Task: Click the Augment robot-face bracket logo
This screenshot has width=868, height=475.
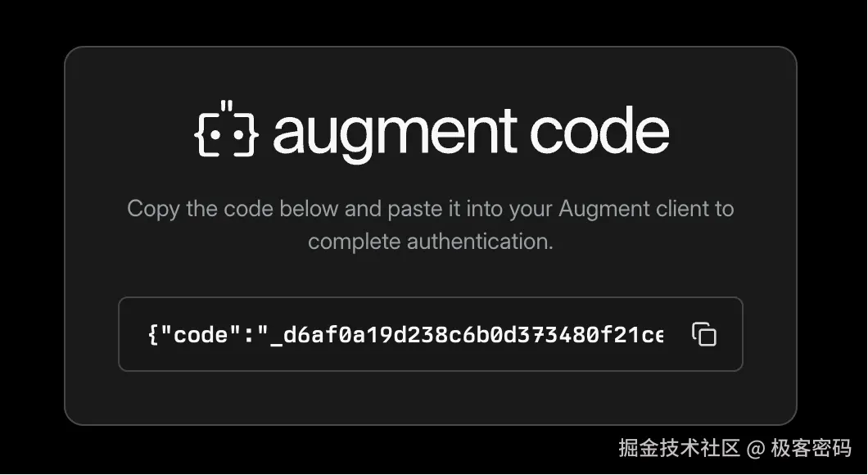Action: coord(226,129)
